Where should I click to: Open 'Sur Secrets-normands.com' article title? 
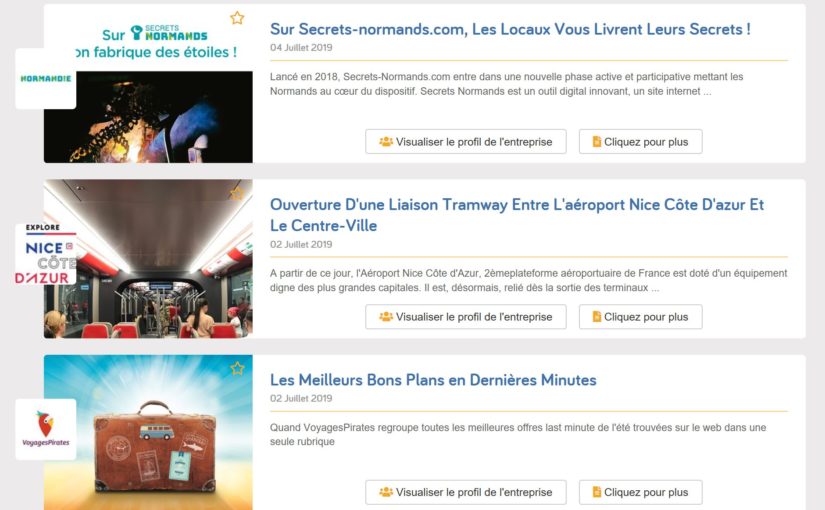click(x=510, y=29)
